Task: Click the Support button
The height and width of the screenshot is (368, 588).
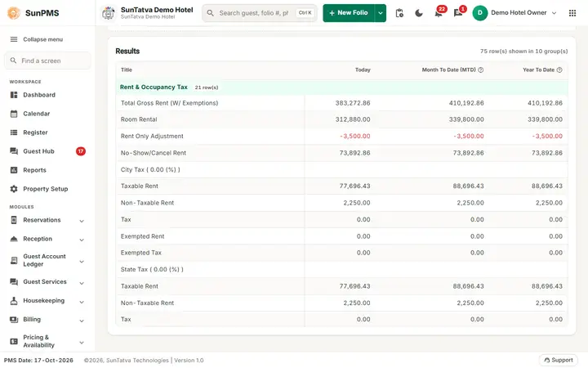Action: pos(559,360)
